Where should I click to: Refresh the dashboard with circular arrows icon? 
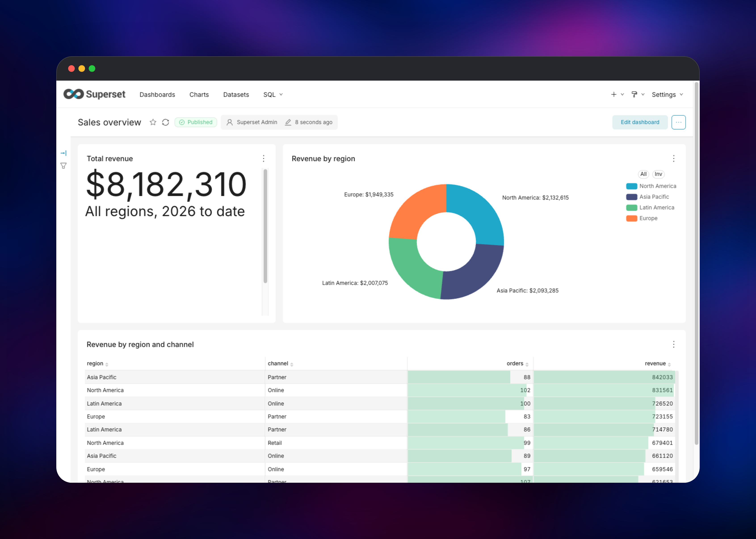[166, 122]
